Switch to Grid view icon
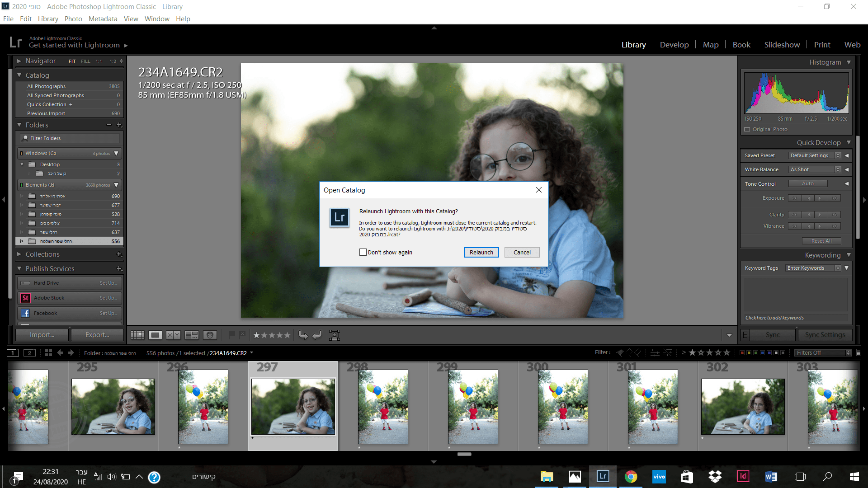868x488 pixels. (x=137, y=335)
